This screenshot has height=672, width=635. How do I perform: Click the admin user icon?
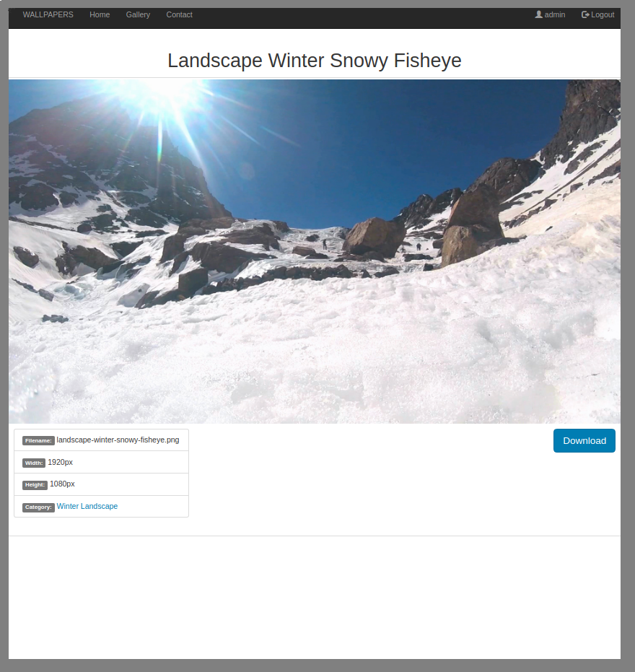click(x=538, y=14)
